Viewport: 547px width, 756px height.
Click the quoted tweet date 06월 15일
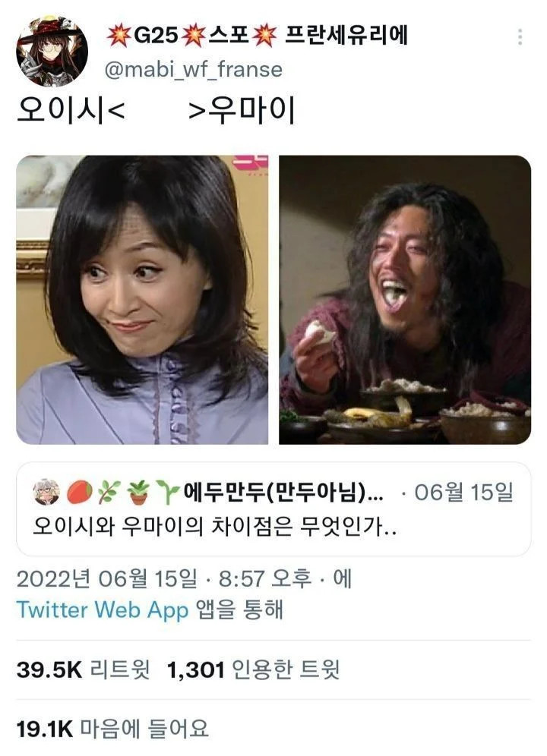(x=463, y=493)
